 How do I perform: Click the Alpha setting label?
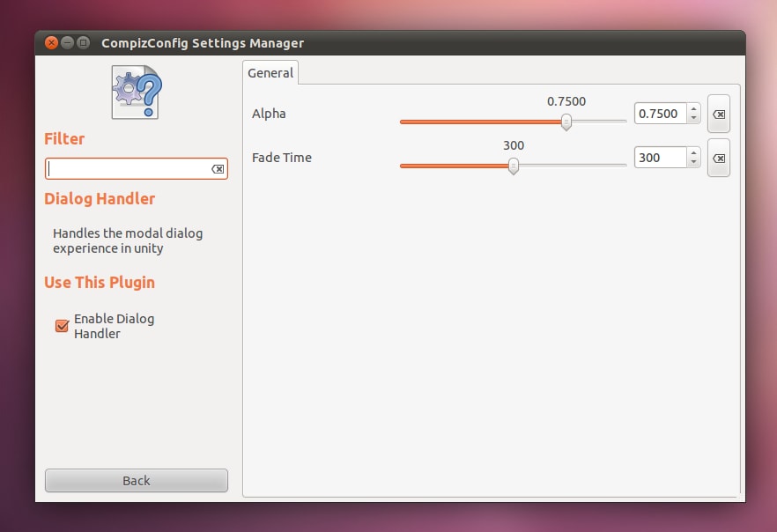coord(269,114)
